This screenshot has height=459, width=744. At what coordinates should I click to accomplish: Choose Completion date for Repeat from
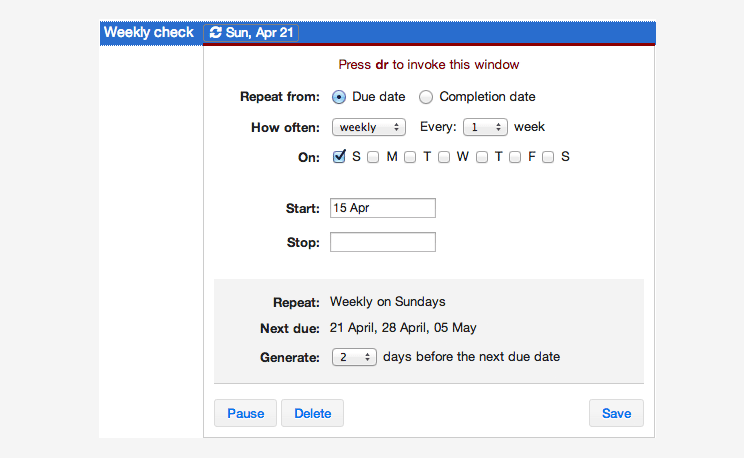click(426, 97)
